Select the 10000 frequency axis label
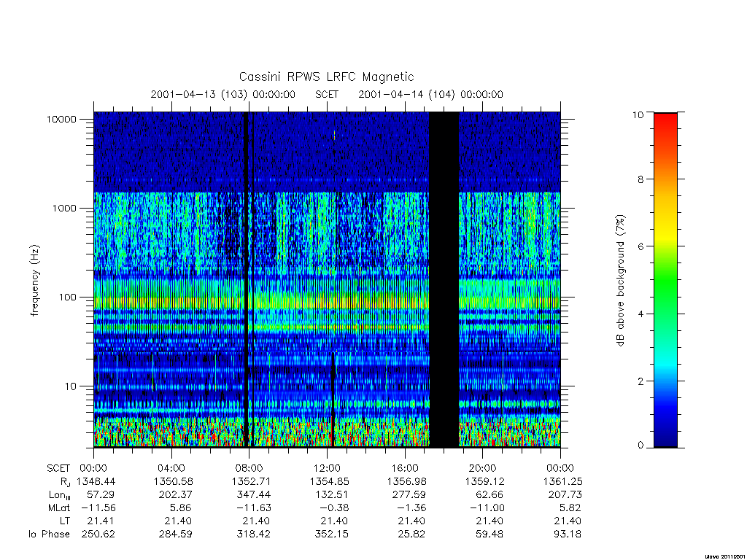 pos(61,119)
